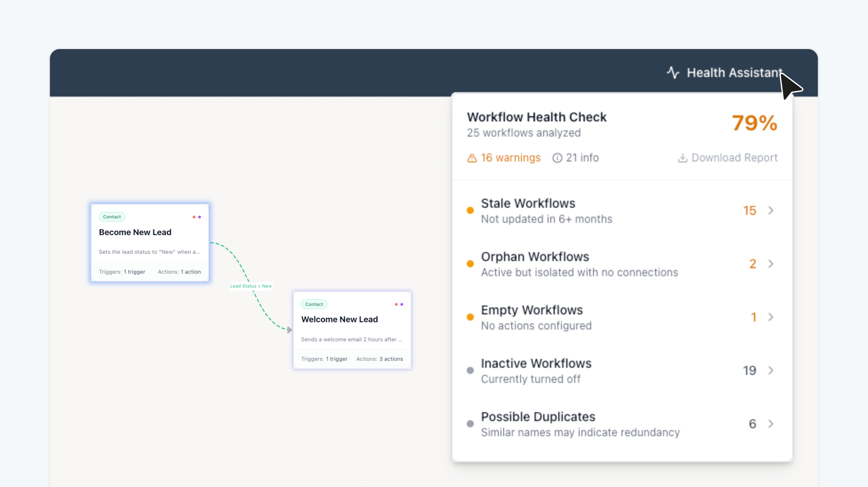Screen dimensions: 868x487
Task: Open the Health Assistant panel
Action: coord(724,73)
